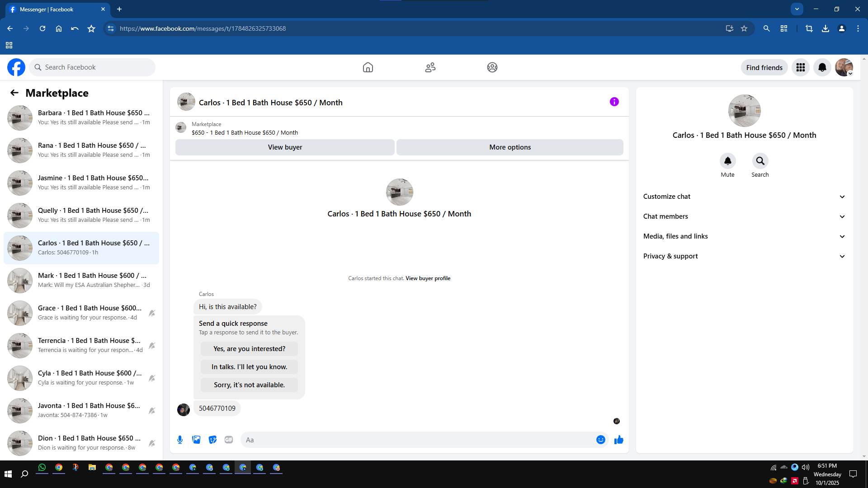The image size is (868, 488).
Task: Expand Media, files and links section
Action: [744, 236]
